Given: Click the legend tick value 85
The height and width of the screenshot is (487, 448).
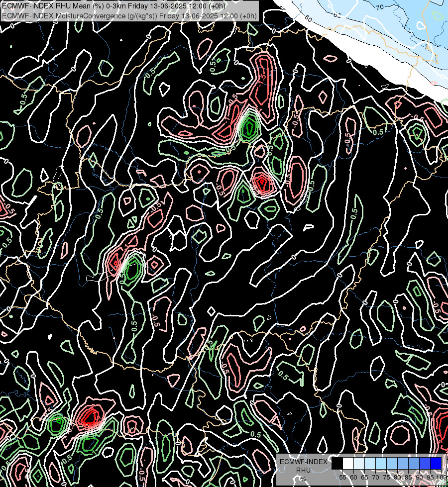Looking at the screenshot, I should click(x=408, y=478).
